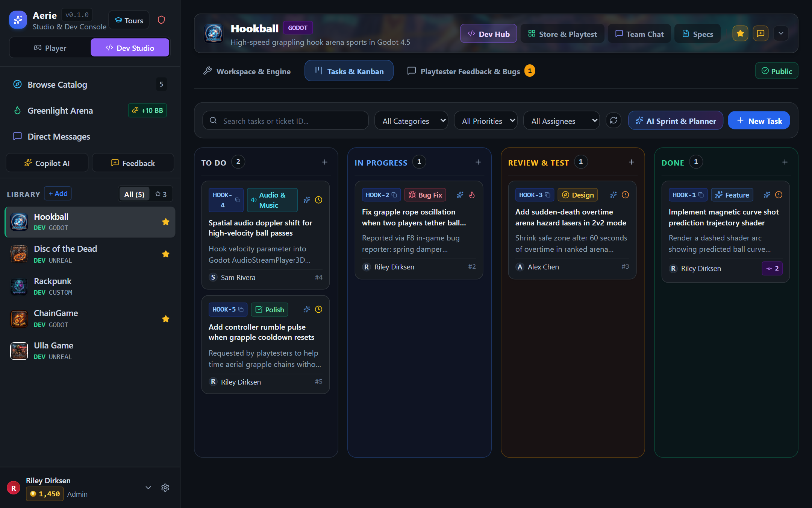The image size is (812, 508).
Task: Unstar Disc of the Dead in library
Action: pyautogui.click(x=166, y=254)
